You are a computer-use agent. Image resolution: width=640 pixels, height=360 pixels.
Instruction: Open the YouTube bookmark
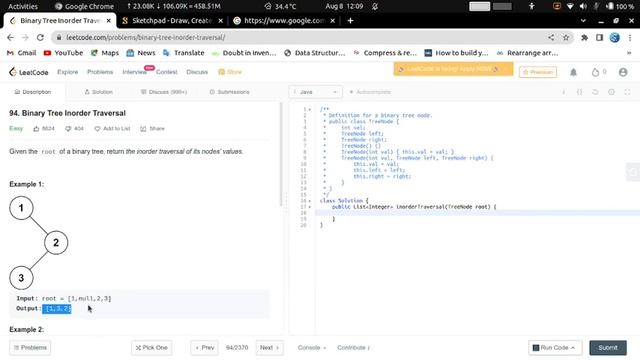coord(63,53)
